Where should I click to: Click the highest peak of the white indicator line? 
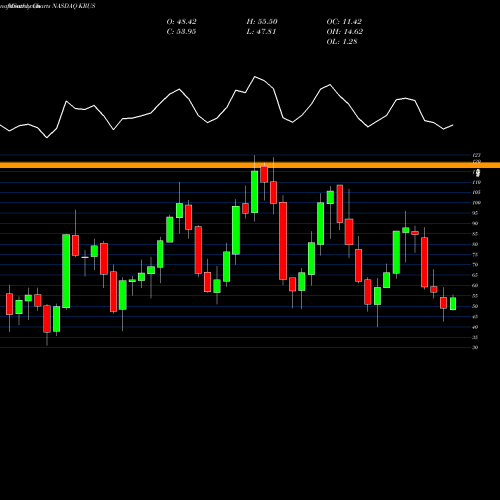pos(255,77)
